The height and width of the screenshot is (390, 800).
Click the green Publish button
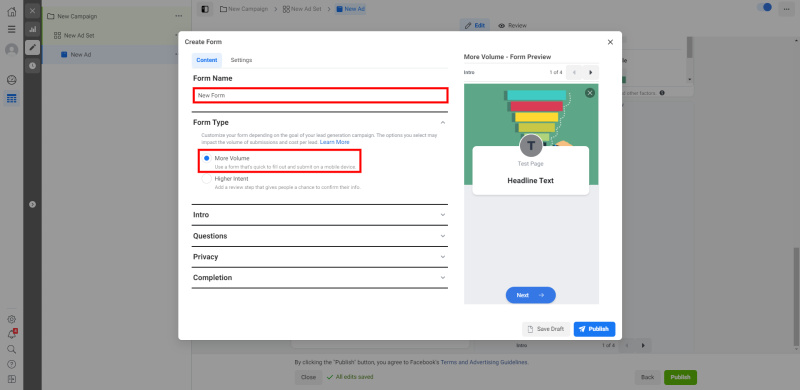pyautogui.click(x=680, y=377)
